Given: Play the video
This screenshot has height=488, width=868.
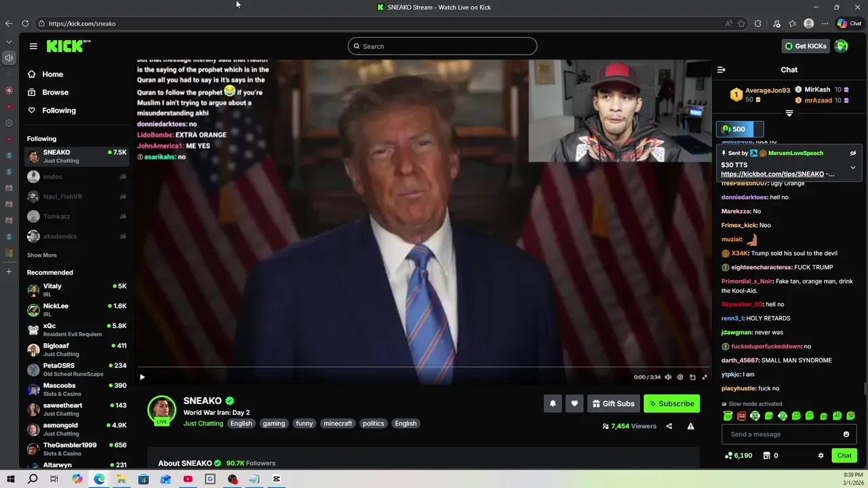Looking at the screenshot, I should (142, 378).
